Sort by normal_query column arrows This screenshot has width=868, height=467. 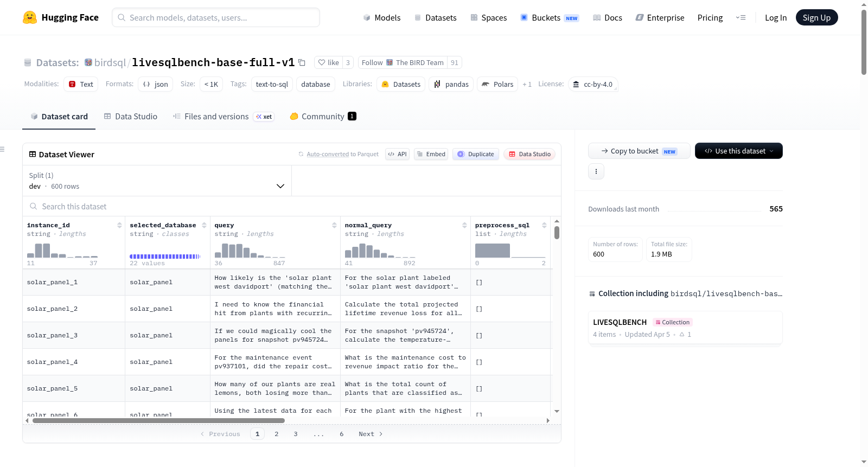click(x=464, y=225)
